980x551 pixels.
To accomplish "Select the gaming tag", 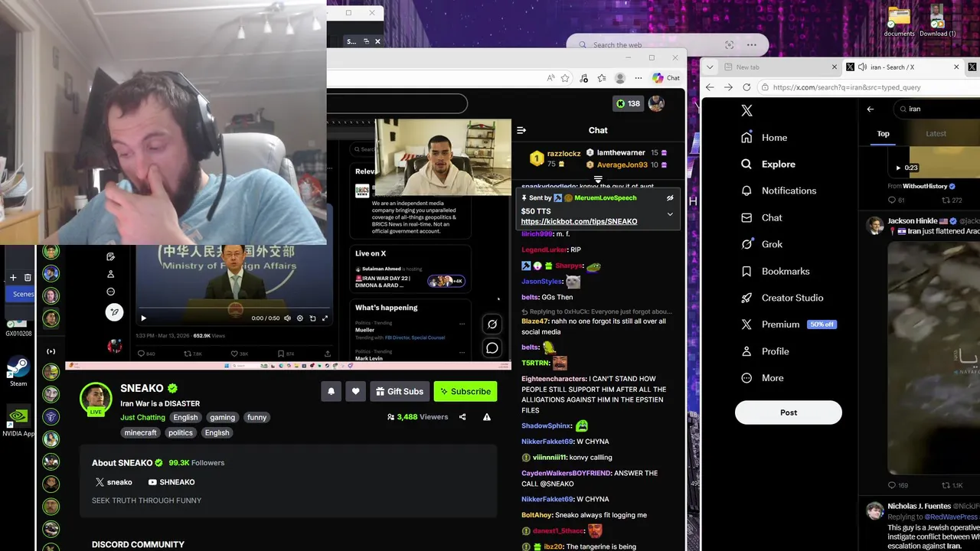I will (x=223, y=417).
